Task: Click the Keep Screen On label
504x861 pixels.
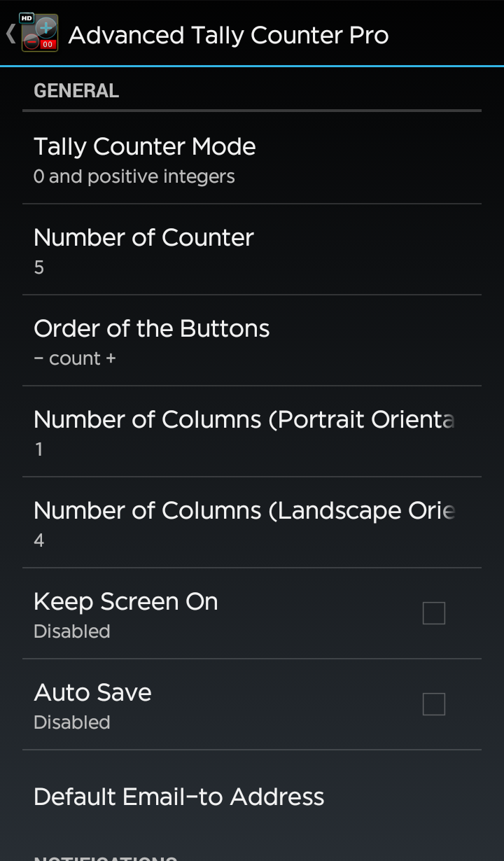Action: pos(126,602)
